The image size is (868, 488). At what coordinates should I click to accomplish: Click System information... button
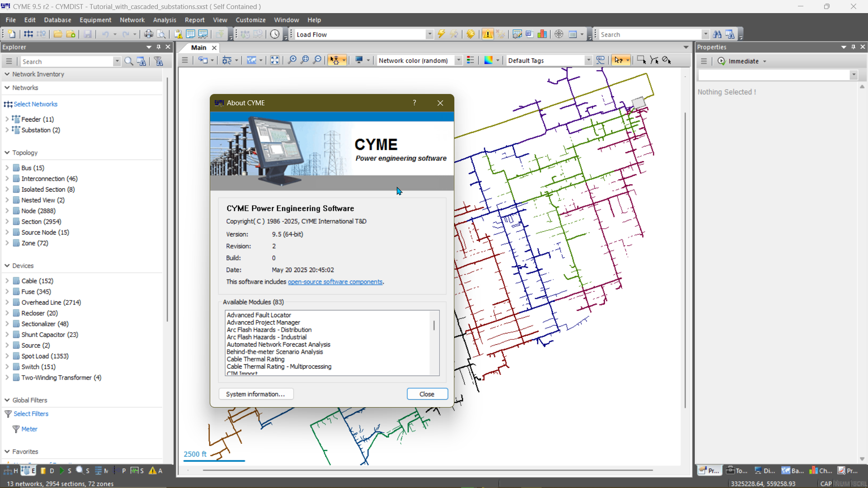coord(256,394)
